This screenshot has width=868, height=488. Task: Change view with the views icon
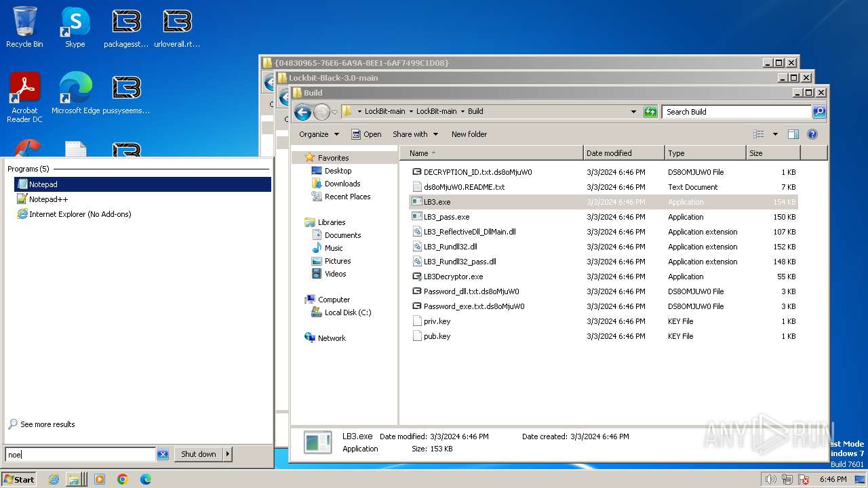759,134
